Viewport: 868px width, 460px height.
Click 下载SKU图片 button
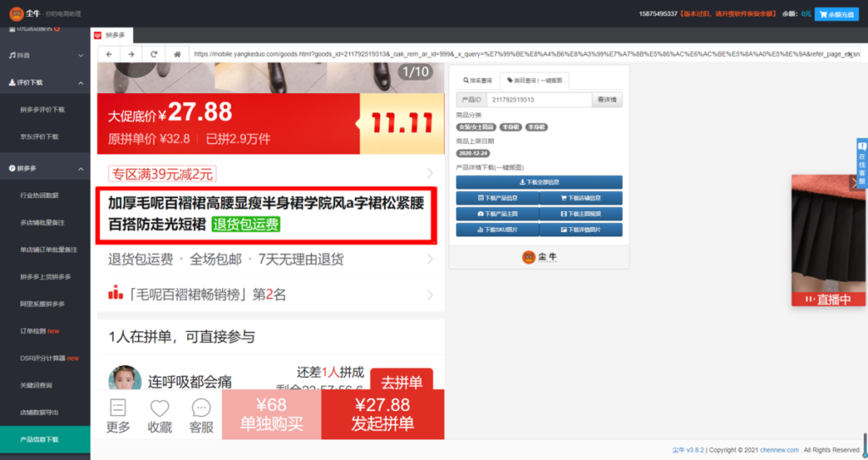(497, 230)
